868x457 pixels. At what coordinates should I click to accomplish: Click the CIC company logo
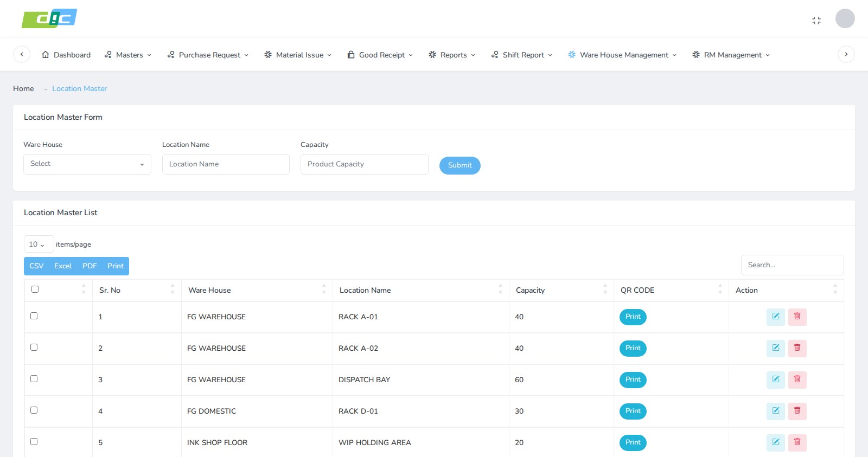(49, 18)
